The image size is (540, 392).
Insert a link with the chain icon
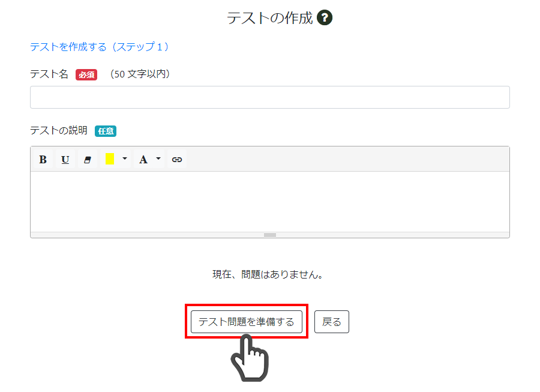(177, 160)
